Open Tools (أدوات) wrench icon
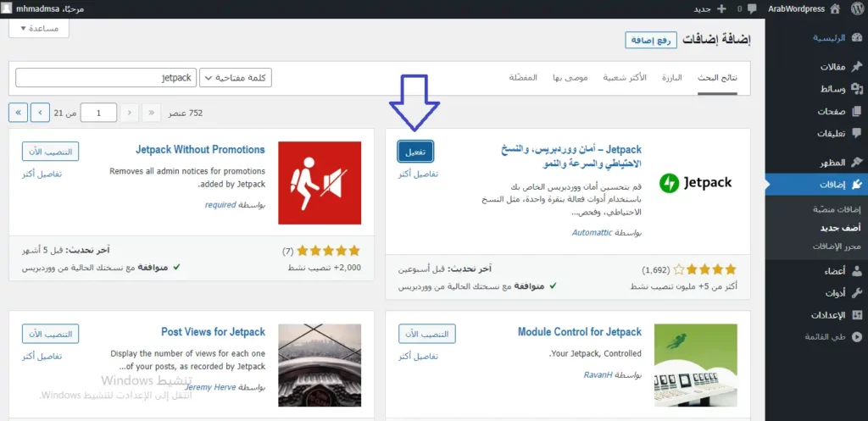Image resolution: width=868 pixels, height=421 pixels. tap(856, 293)
